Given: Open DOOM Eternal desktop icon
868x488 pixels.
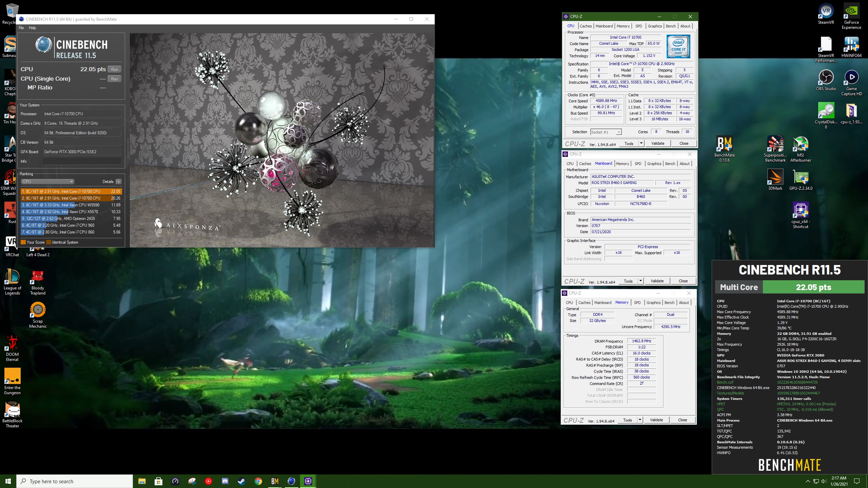Looking at the screenshot, I should (13, 348).
